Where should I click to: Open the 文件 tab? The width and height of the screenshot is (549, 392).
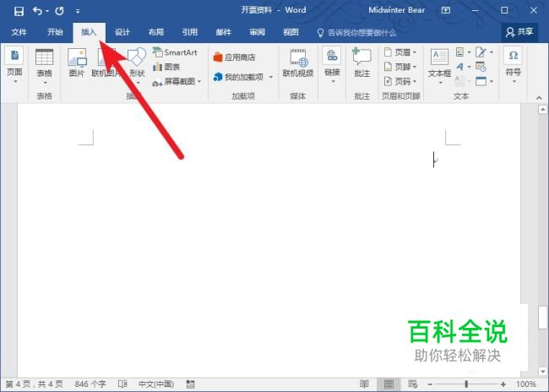tap(19, 32)
